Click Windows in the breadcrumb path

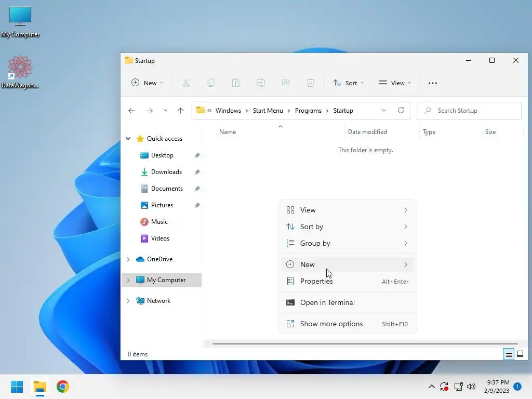click(x=228, y=111)
